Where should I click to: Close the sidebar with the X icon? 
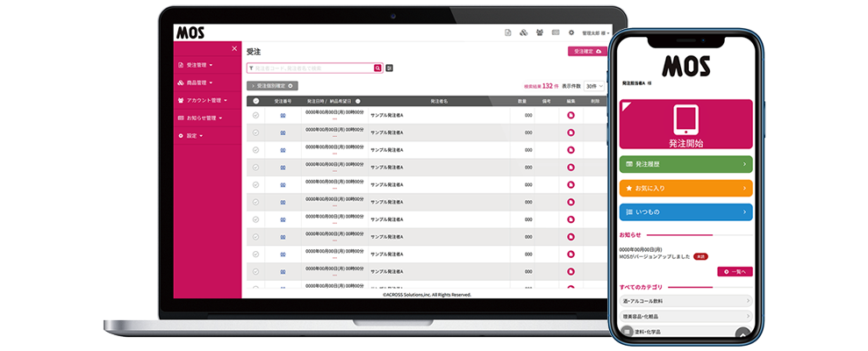(x=234, y=48)
